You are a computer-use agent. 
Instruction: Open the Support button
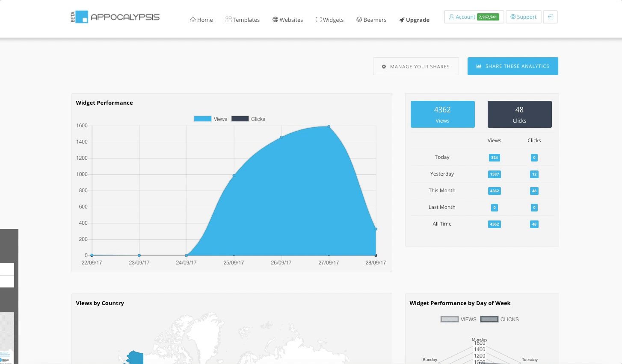pyautogui.click(x=523, y=17)
